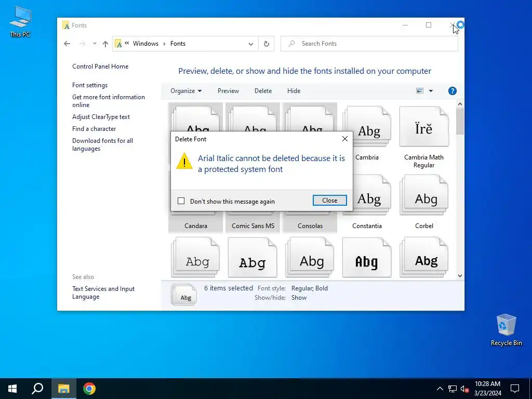532x399 pixels.
Task: Click the selected font preview icon in details pane
Action: pyautogui.click(x=183, y=294)
